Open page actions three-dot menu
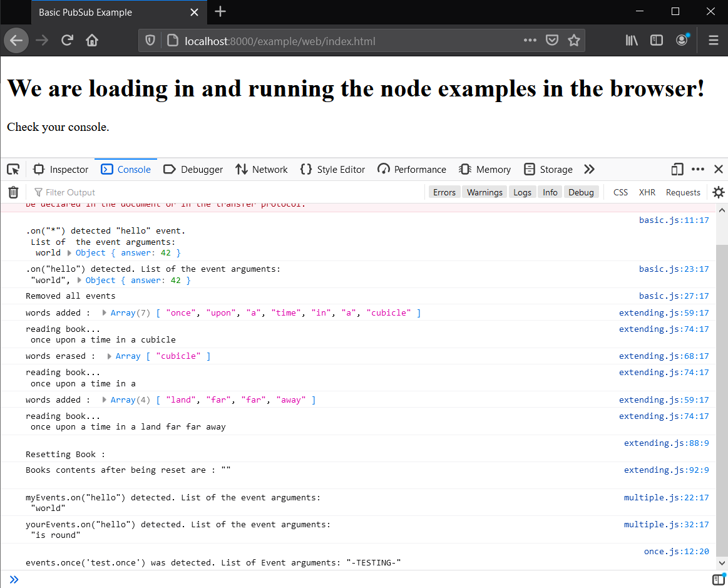This screenshot has width=728, height=588. click(530, 41)
